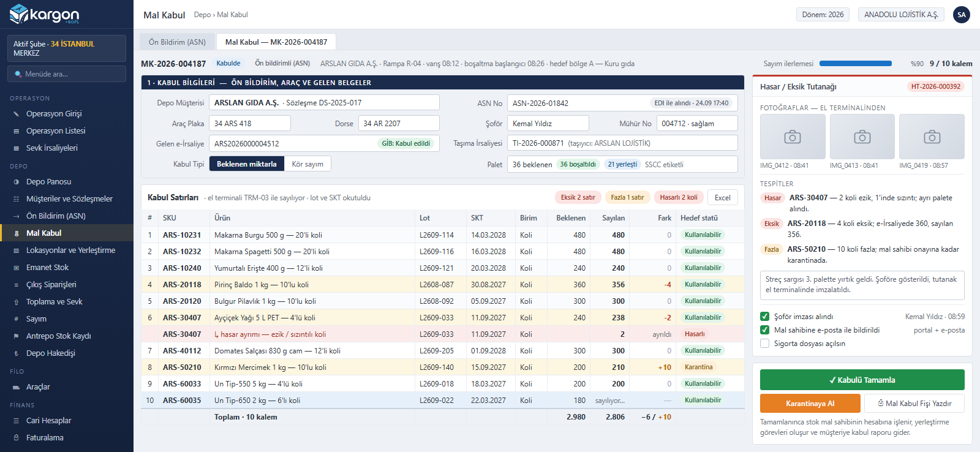Click the Antrepo Stok Kaydı flag icon
The width and height of the screenshot is (980, 452).
point(17,336)
